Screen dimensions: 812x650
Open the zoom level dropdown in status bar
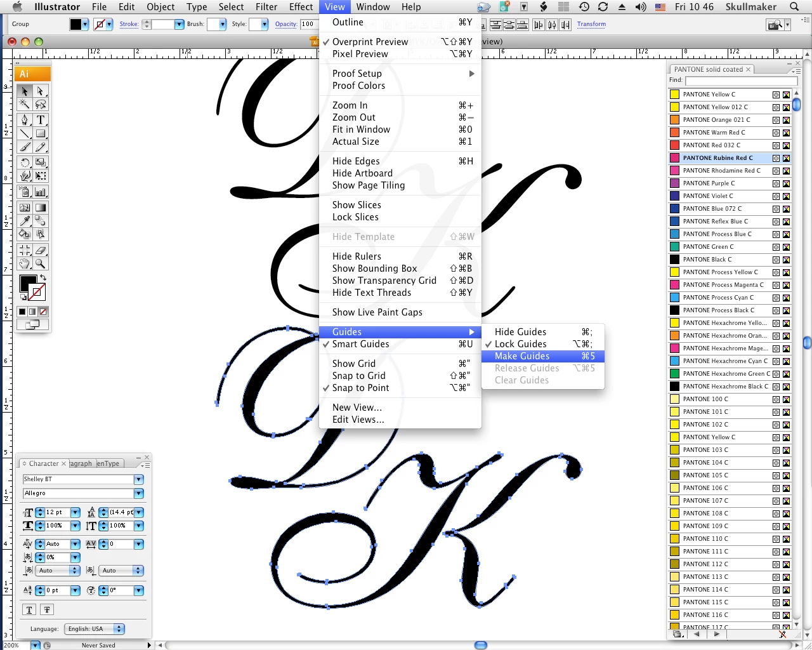tap(36, 646)
